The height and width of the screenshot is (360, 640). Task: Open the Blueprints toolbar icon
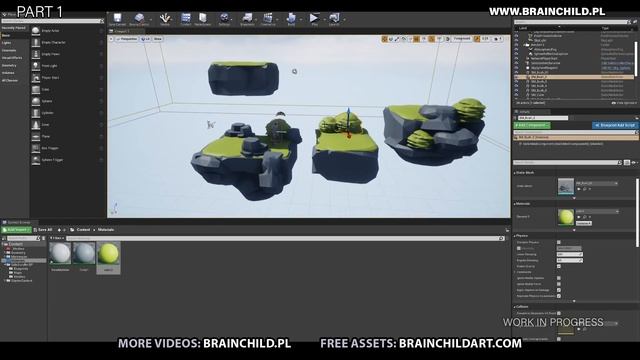247,18
